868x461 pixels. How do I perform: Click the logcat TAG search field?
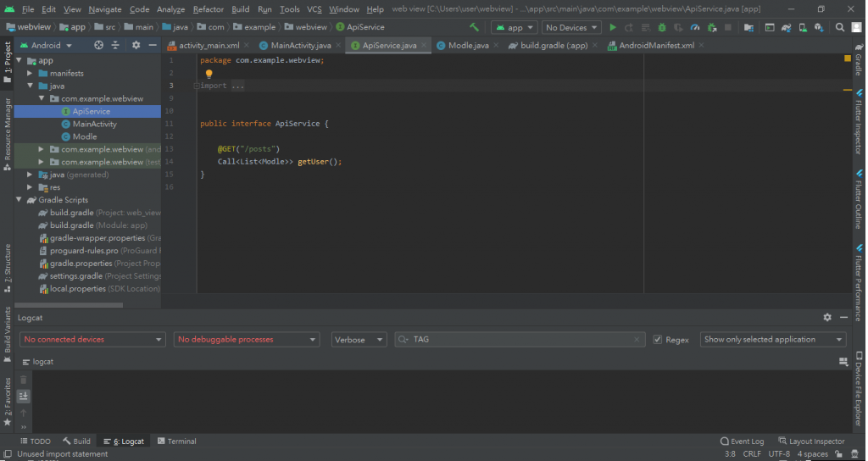[x=520, y=339]
